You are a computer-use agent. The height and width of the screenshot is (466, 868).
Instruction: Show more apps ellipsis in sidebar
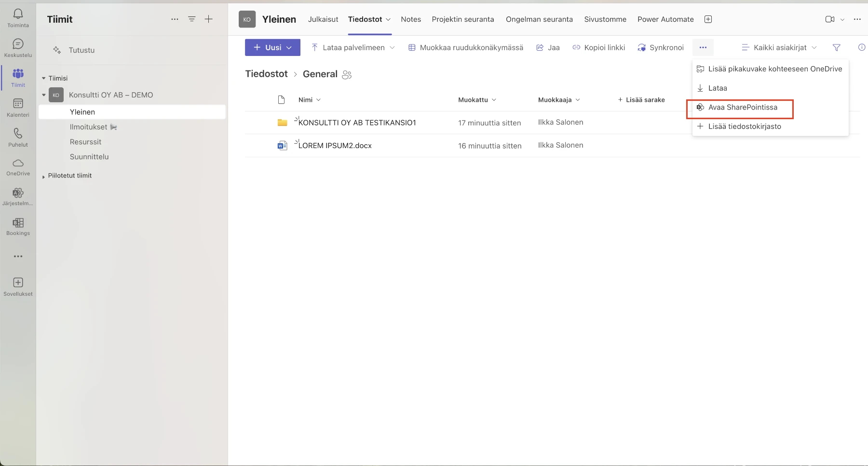pyautogui.click(x=18, y=256)
